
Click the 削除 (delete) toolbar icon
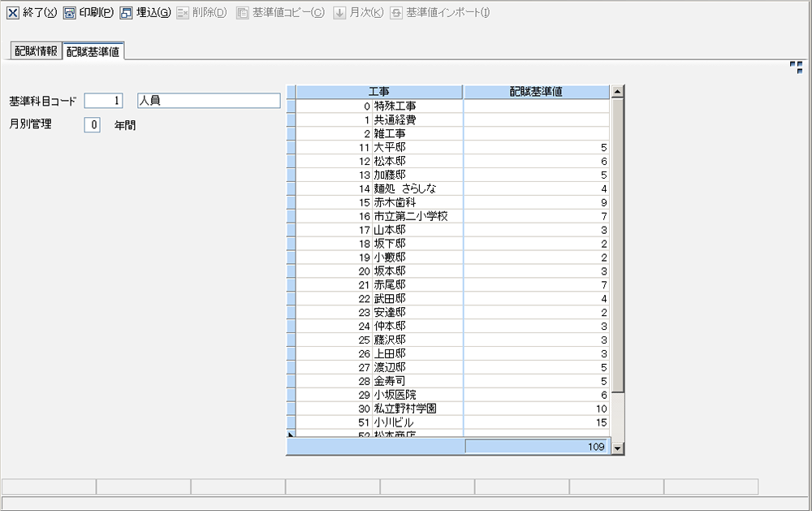click(184, 13)
